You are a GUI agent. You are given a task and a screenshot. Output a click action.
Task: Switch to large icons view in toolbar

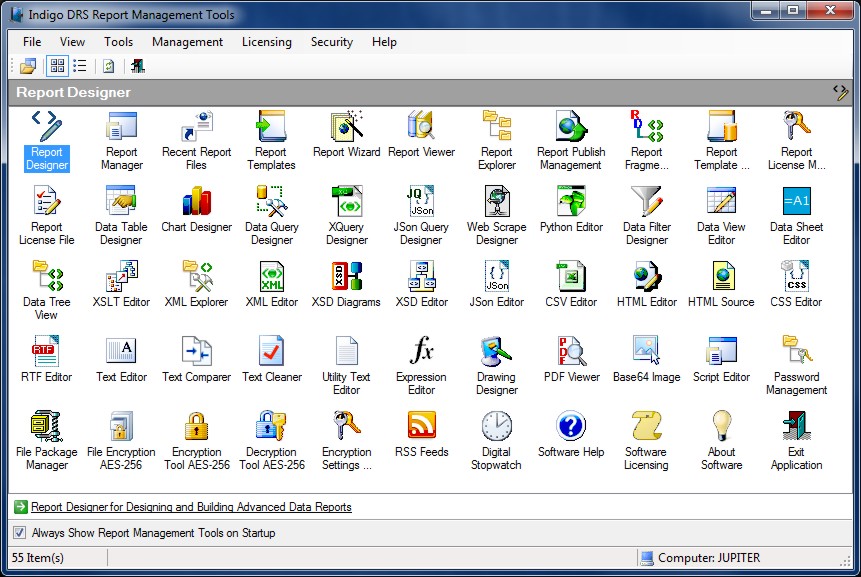(57, 66)
